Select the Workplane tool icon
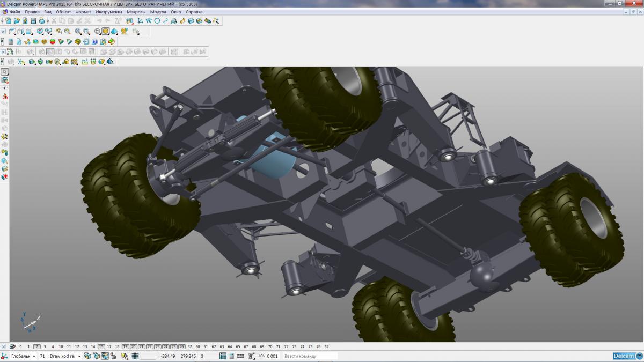This screenshot has width=644, height=362. tap(140, 21)
